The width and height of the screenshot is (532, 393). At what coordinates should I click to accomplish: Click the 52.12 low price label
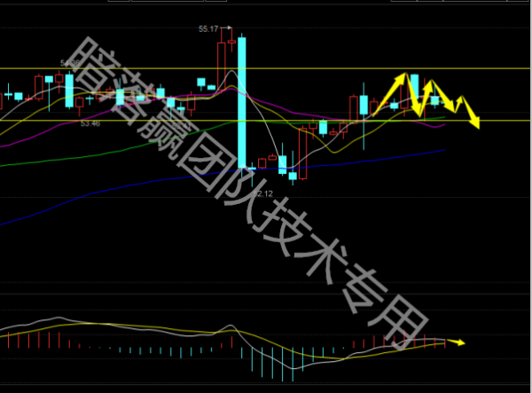tap(263, 193)
